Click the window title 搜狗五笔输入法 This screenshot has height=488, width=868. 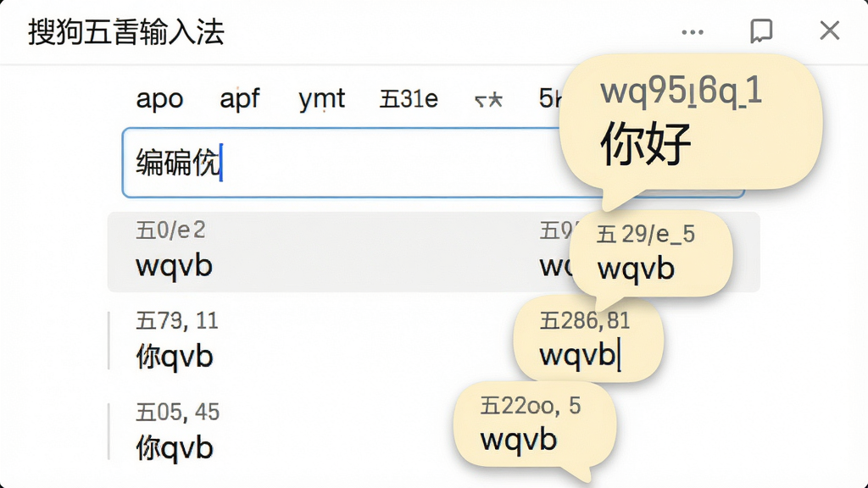pos(126,31)
